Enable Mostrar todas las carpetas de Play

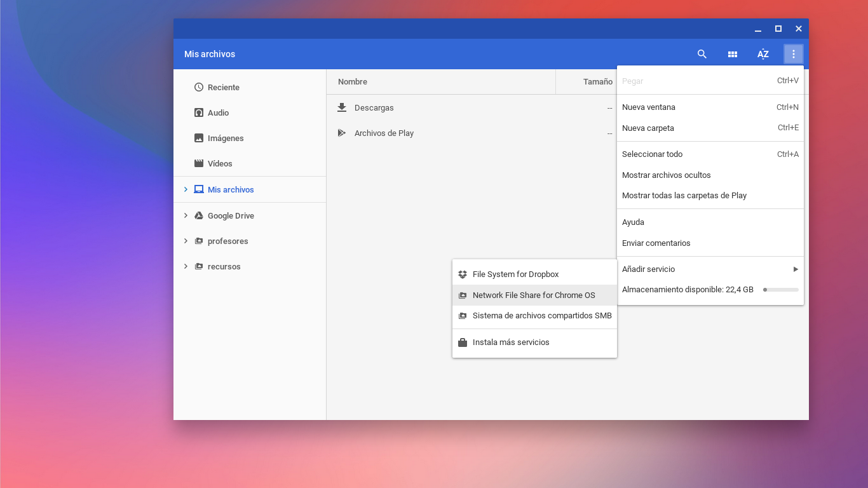click(684, 195)
